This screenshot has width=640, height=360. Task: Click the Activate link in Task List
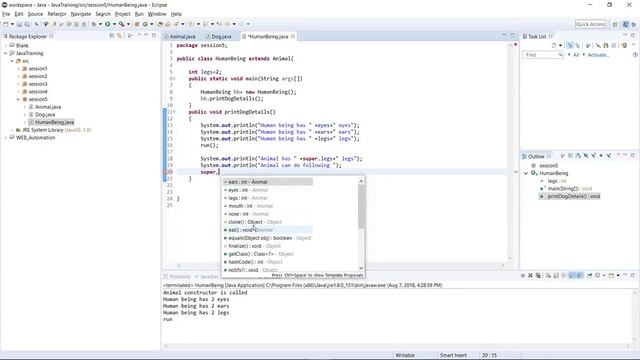click(598, 55)
